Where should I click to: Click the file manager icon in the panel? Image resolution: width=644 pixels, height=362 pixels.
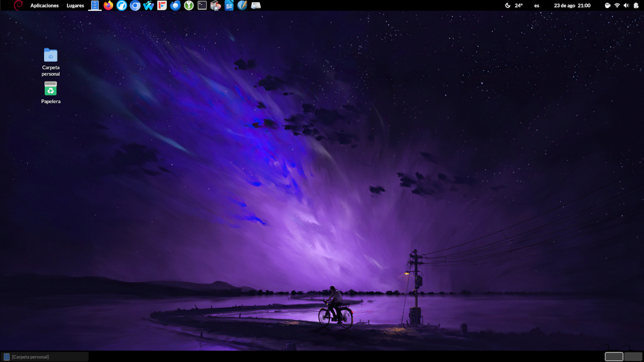95,5
